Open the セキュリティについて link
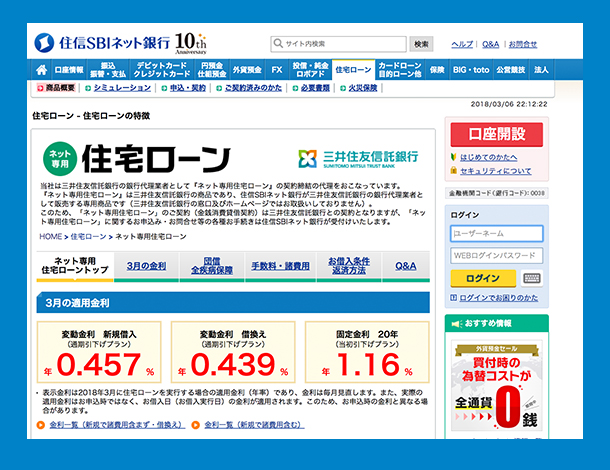Viewport: 610px width, 470px height. pyautogui.click(x=496, y=171)
